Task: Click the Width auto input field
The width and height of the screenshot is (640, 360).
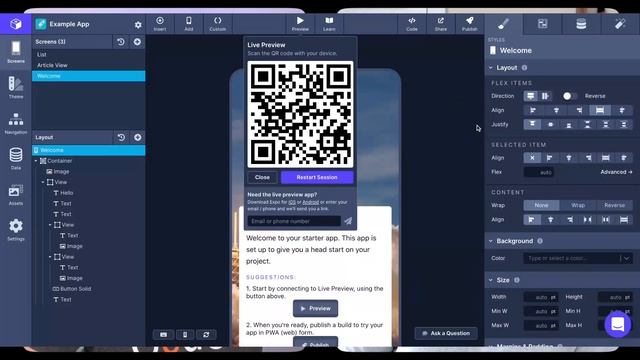Action: (541, 297)
